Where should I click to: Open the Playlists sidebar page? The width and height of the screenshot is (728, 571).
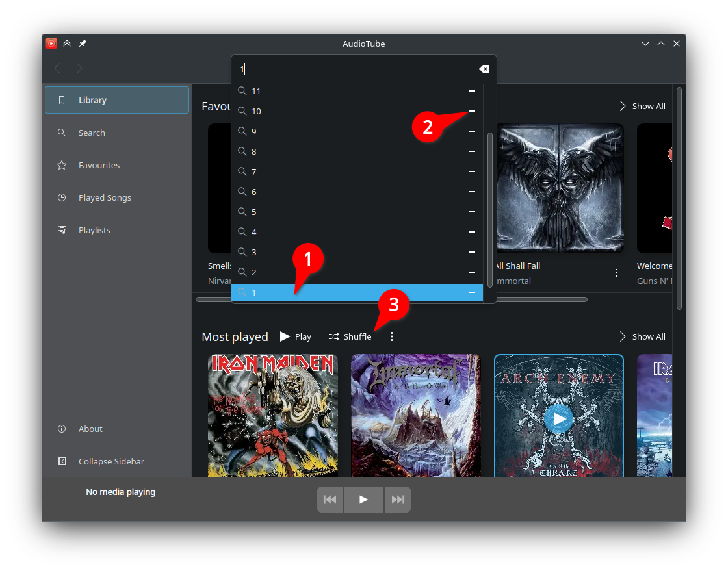click(117, 230)
